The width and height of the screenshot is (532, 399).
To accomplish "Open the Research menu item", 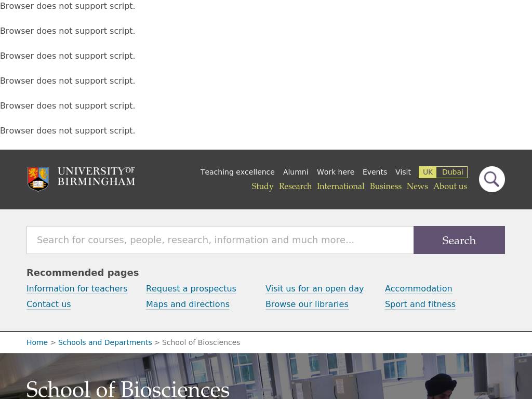I will [x=295, y=187].
